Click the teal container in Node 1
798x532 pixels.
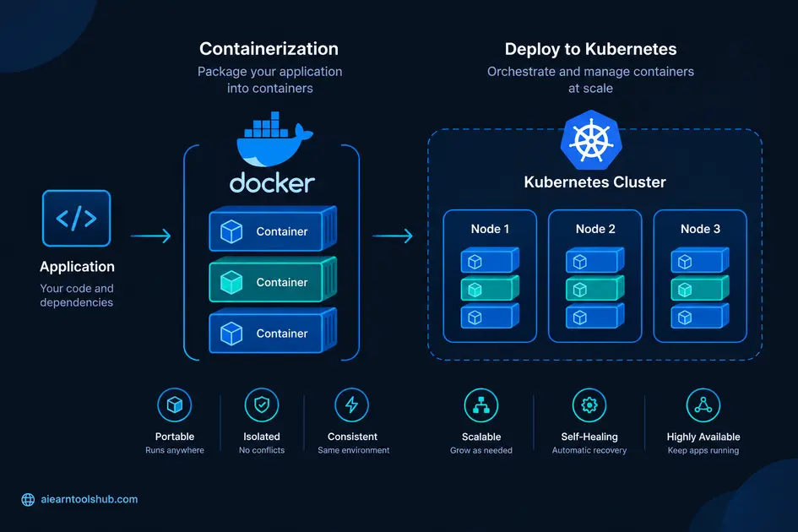490,288
